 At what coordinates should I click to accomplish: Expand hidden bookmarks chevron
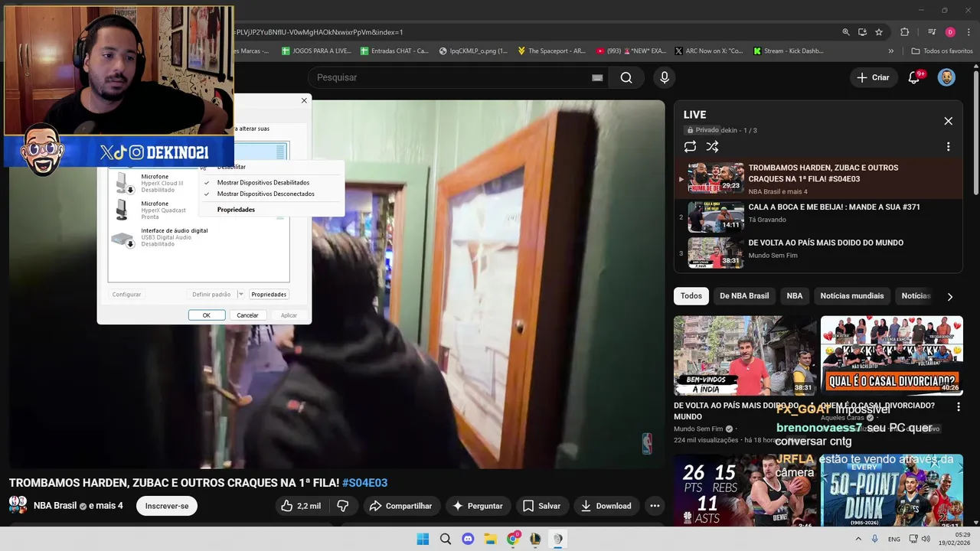(x=890, y=51)
